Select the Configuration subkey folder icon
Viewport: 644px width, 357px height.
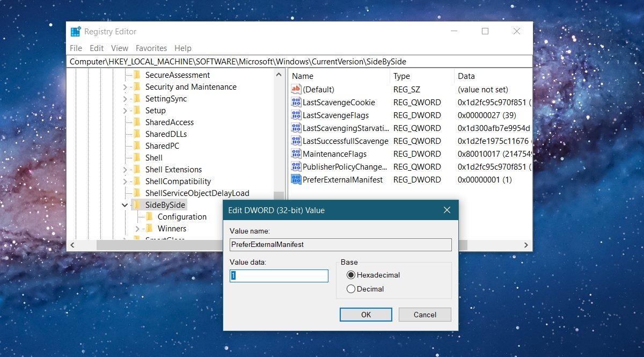[x=149, y=217]
